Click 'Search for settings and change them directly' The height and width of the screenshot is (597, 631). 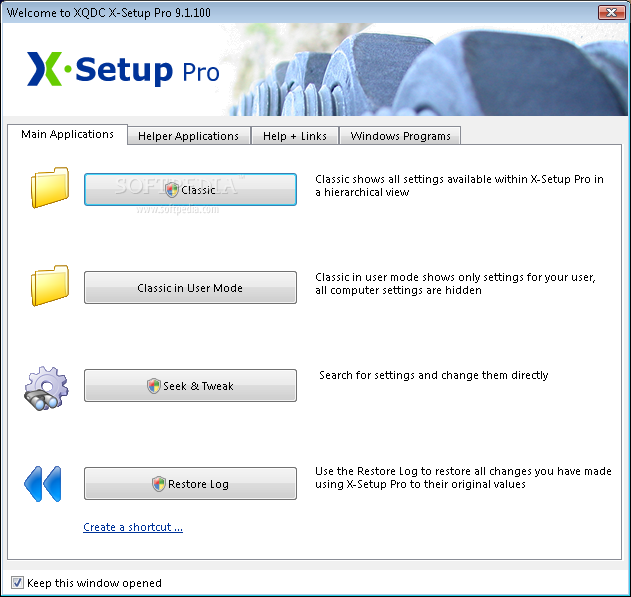click(x=433, y=375)
